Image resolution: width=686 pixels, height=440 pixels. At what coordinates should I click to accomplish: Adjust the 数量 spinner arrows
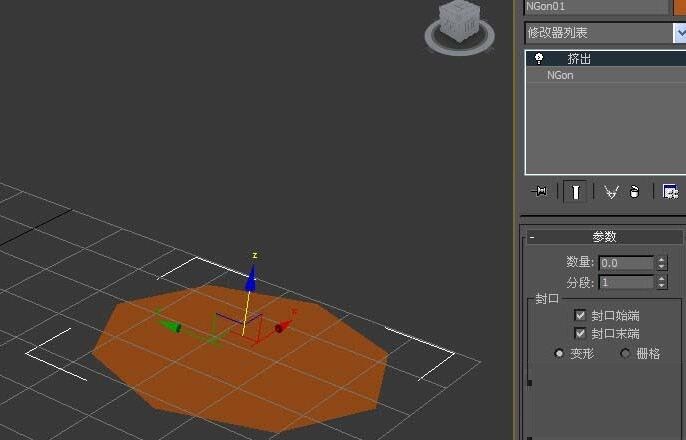coord(662,263)
